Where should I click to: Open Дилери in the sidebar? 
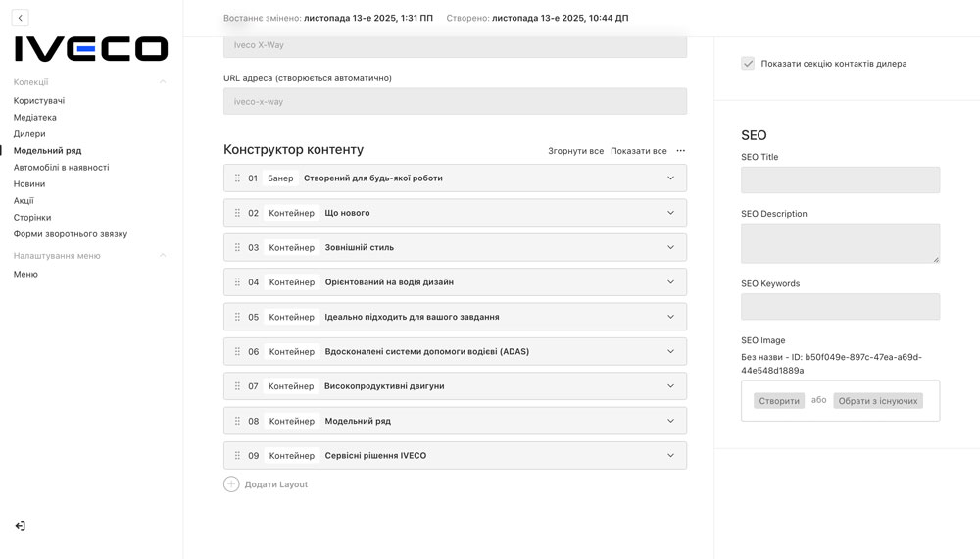point(29,134)
